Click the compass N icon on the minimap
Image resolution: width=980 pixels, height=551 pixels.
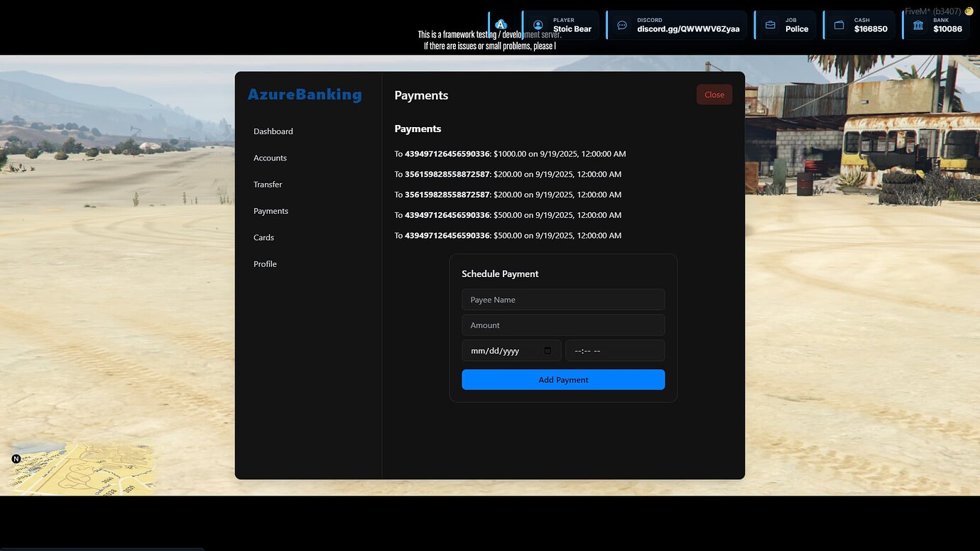pyautogui.click(x=16, y=459)
